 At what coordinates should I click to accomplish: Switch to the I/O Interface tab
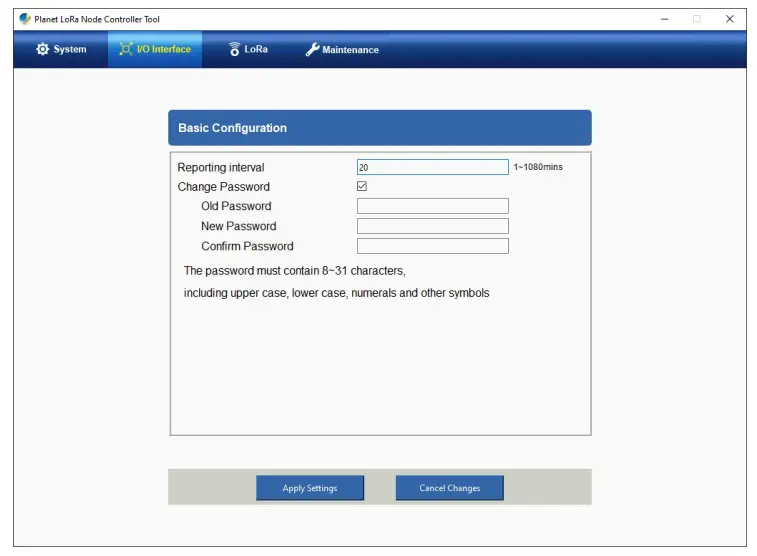pyautogui.click(x=155, y=49)
